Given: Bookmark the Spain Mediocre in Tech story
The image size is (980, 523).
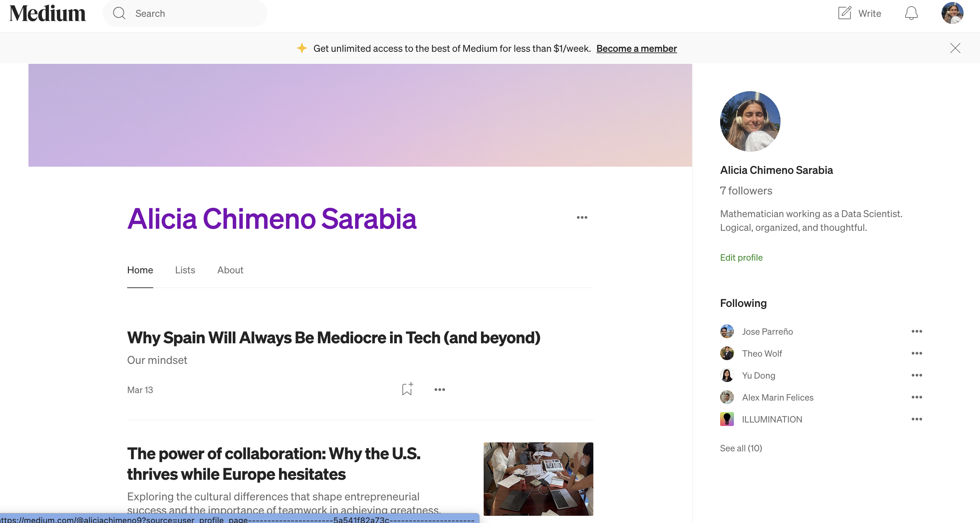Looking at the screenshot, I should pyautogui.click(x=408, y=389).
